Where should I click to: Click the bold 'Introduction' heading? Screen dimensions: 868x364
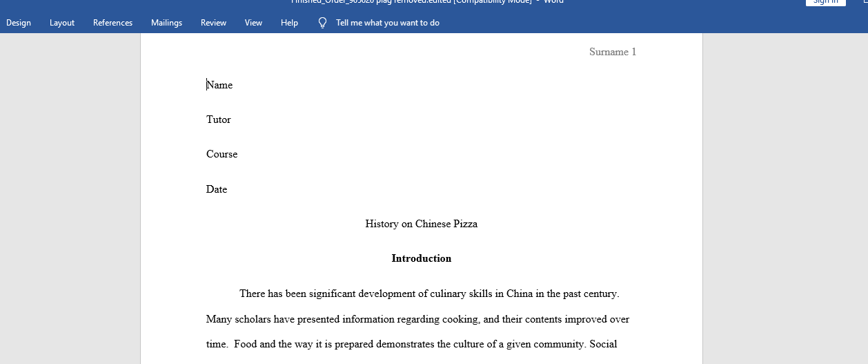422,258
